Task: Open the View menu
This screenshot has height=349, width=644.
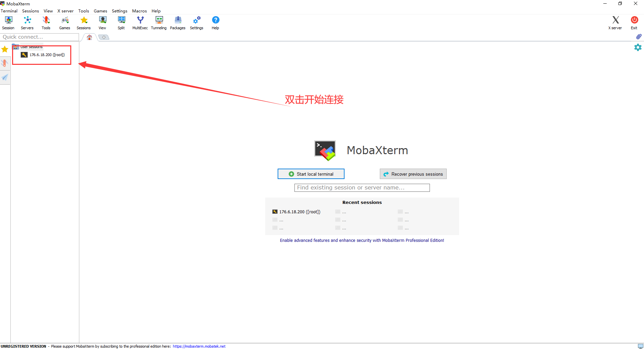Action: click(48, 11)
